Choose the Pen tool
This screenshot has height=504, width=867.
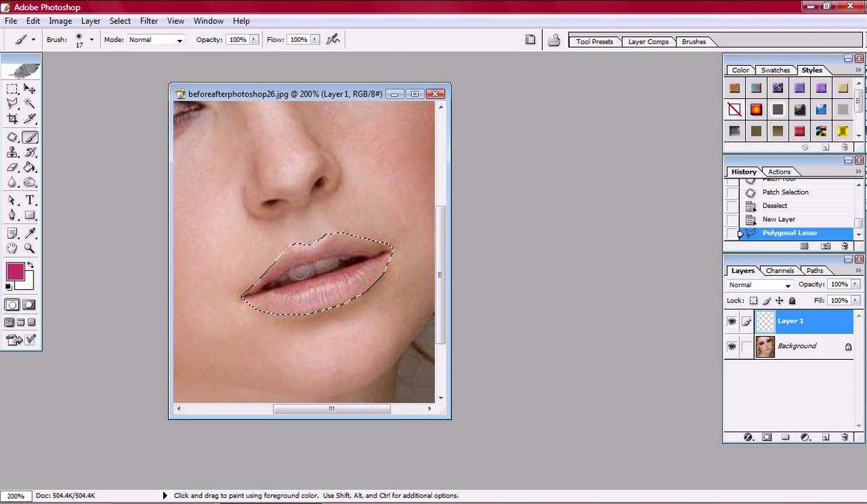(13, 216)
